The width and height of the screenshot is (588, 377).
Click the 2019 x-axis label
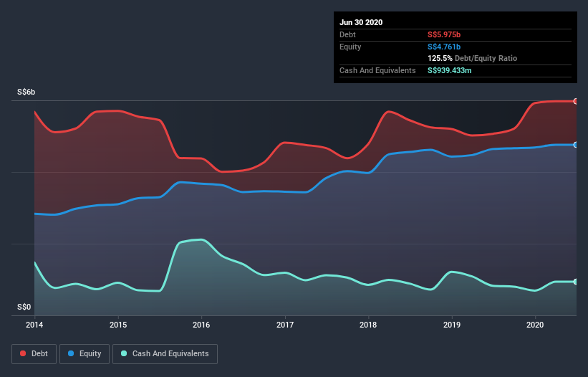pos(452,325)
